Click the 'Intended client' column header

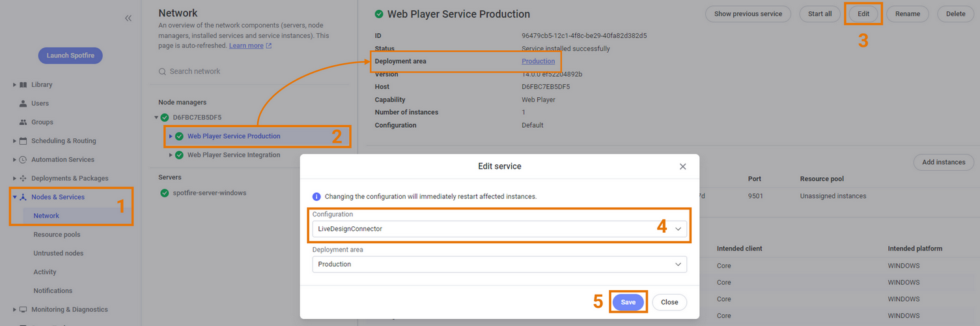pyautogui.click(x=739, y=248)
